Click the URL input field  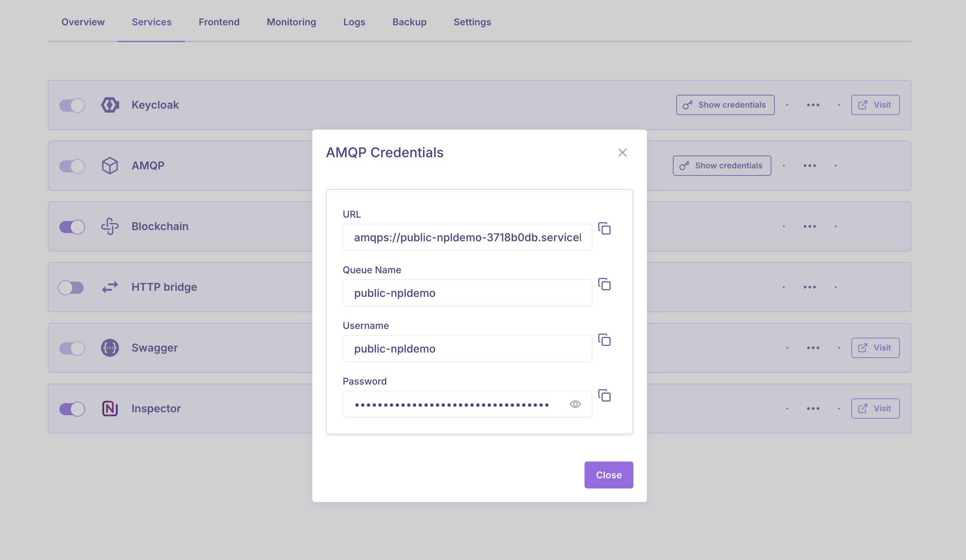[x=467, y=237]
